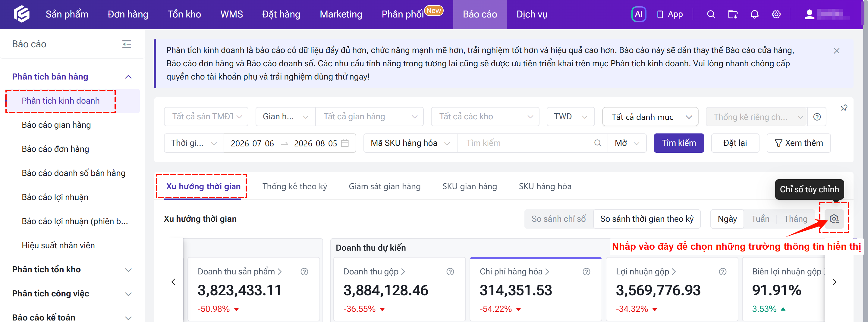The height and width of the screenshot is (322, 868).
Task: Switch granularity to Tháng
Action: click(x=796, y=219)
